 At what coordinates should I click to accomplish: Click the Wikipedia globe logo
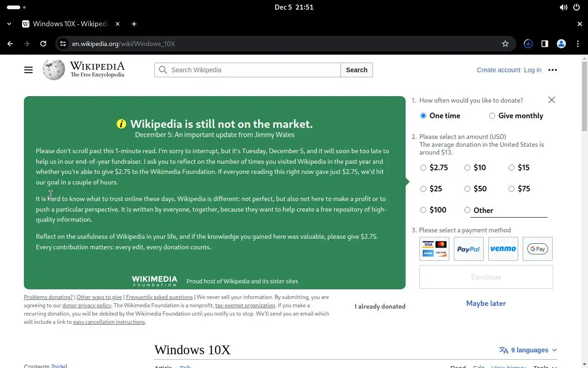[54, 70]
